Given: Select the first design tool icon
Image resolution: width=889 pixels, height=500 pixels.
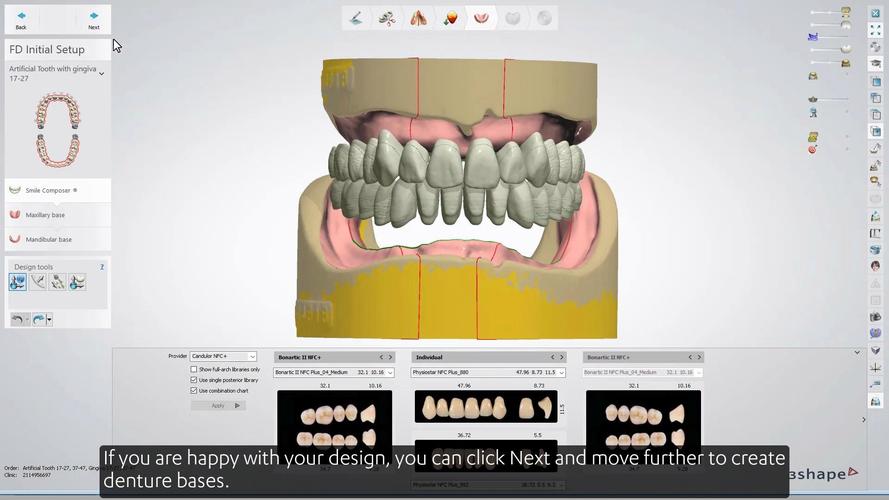Looking at the screenshot, I should pyautogui.click(x=18, y=283).
